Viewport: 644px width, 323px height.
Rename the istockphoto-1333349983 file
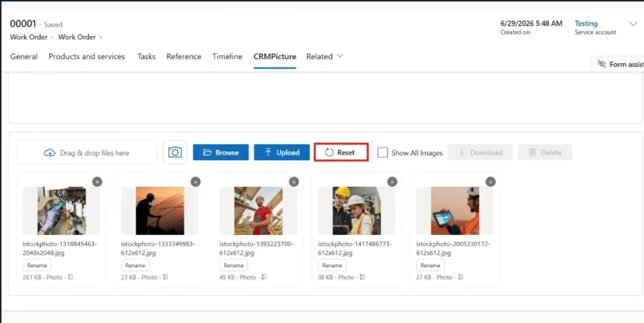(135, 265)
